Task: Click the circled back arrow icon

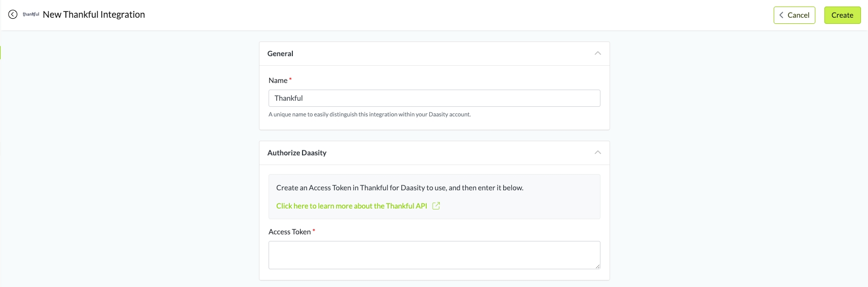Action: 13,15
